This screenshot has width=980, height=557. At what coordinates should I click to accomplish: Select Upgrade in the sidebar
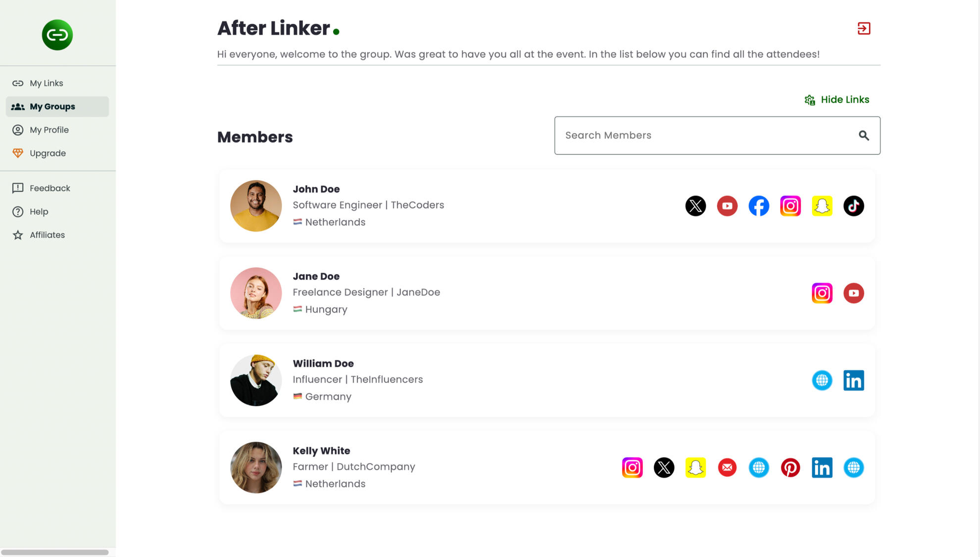tap(48, 153)
